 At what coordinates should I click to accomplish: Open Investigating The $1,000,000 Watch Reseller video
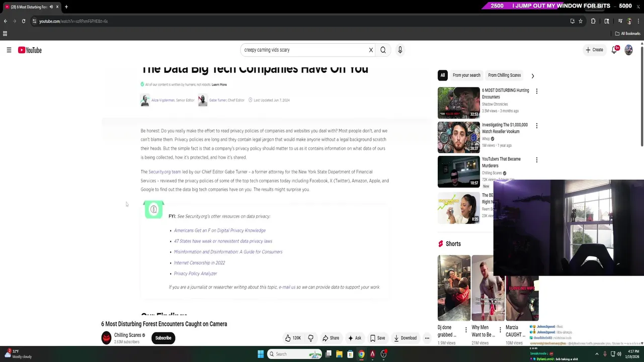458,137
